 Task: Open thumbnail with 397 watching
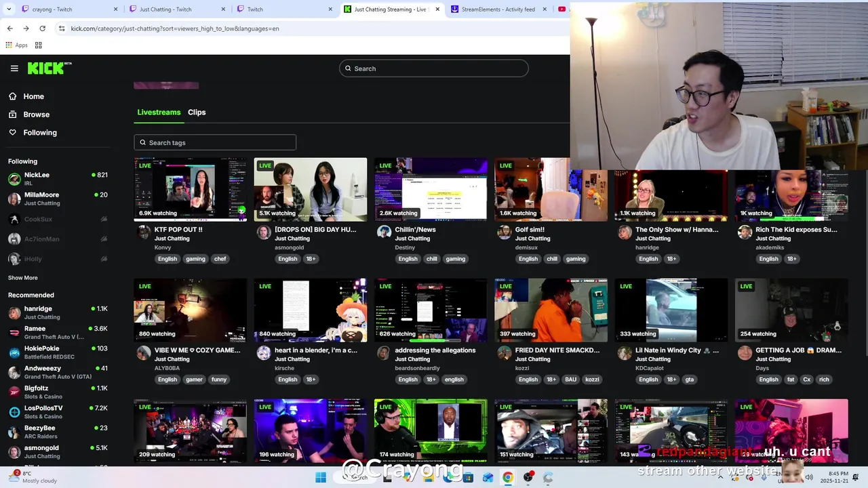(x=551, y=310)
